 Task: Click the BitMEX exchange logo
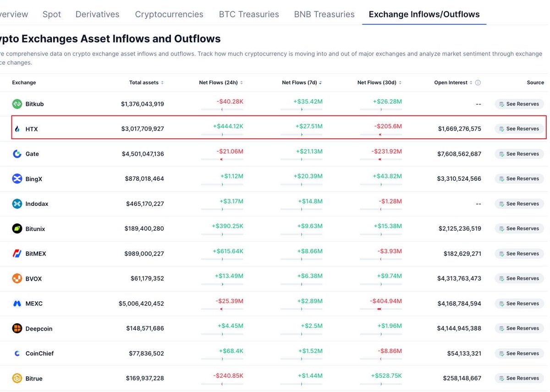(17, 254)
